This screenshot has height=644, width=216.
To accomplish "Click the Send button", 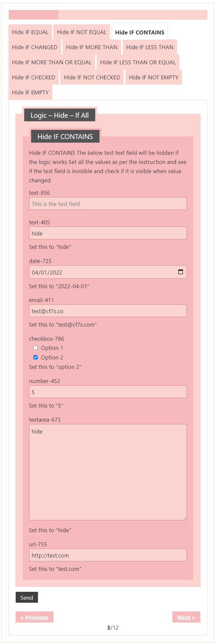I will point(27,597).
